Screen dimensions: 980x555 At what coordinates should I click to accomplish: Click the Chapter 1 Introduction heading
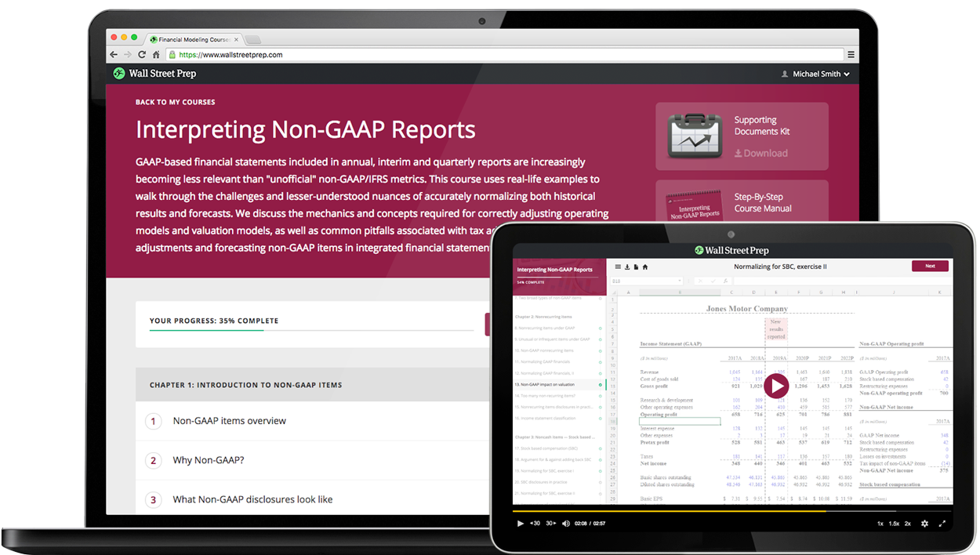coord(245,385)
